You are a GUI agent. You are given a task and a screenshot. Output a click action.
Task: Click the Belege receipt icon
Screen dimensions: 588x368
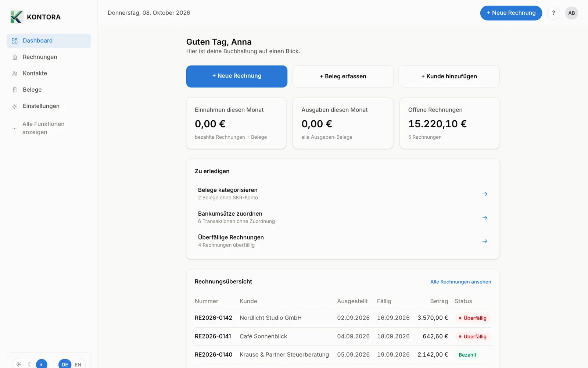[x=15, y=90]
